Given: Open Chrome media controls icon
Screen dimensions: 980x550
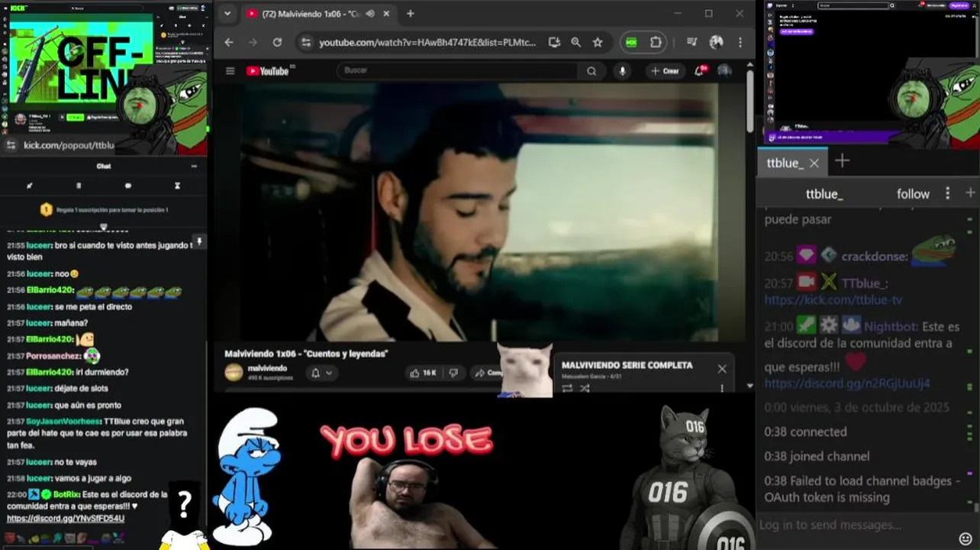Looking at the screenshot, I should [x=691, y=43].
